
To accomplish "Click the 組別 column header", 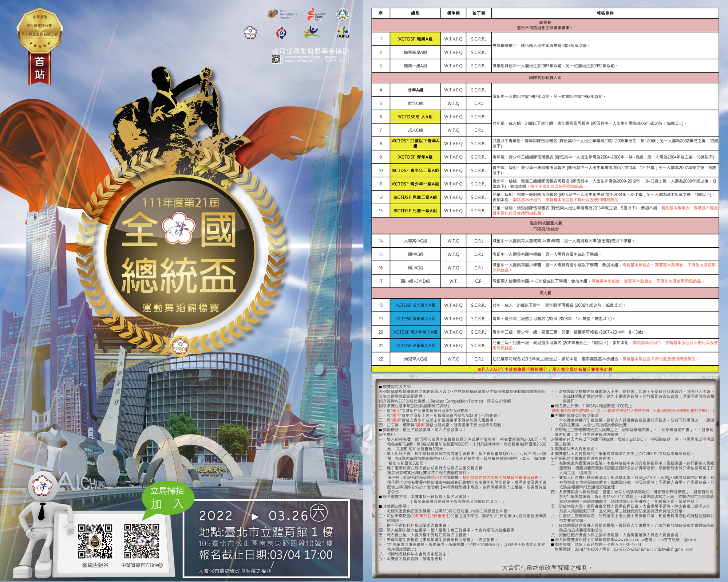I will (x=415, y=13).
